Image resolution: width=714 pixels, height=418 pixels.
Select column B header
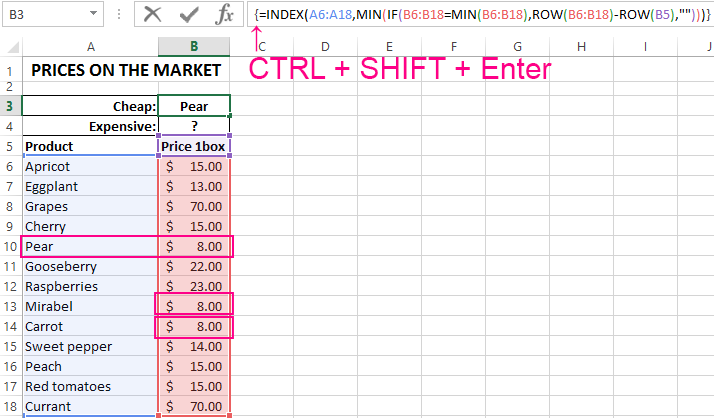194,46
